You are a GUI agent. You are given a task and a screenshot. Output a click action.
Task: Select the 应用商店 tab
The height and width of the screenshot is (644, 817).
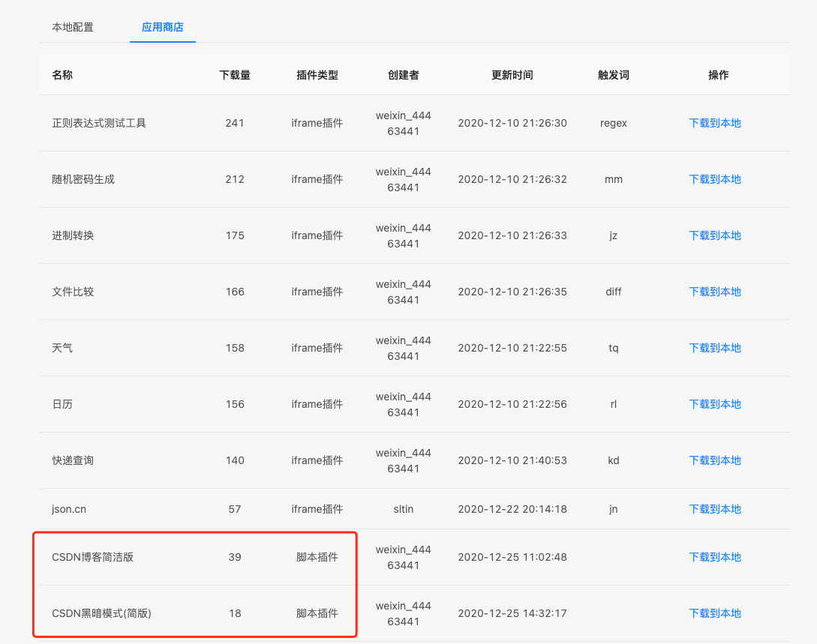pos(163,27)
